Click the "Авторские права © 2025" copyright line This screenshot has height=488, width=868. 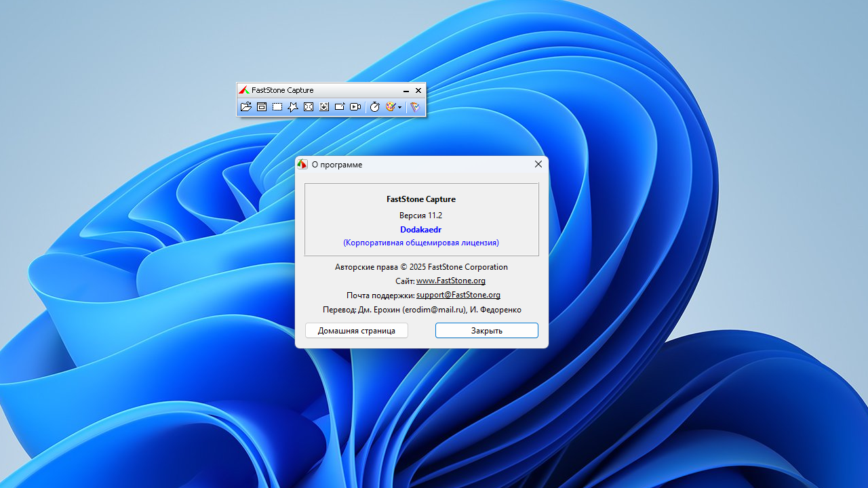click(x=421, y=267)
